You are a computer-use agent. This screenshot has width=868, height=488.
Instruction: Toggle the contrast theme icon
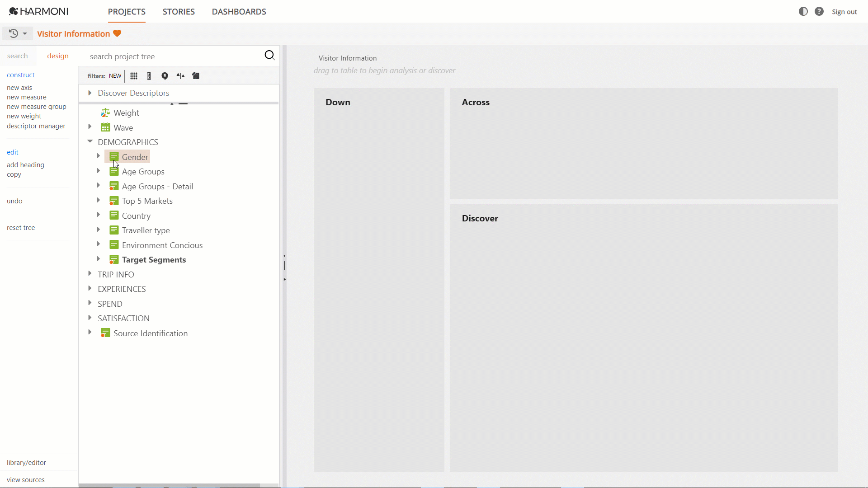point(803,11)
